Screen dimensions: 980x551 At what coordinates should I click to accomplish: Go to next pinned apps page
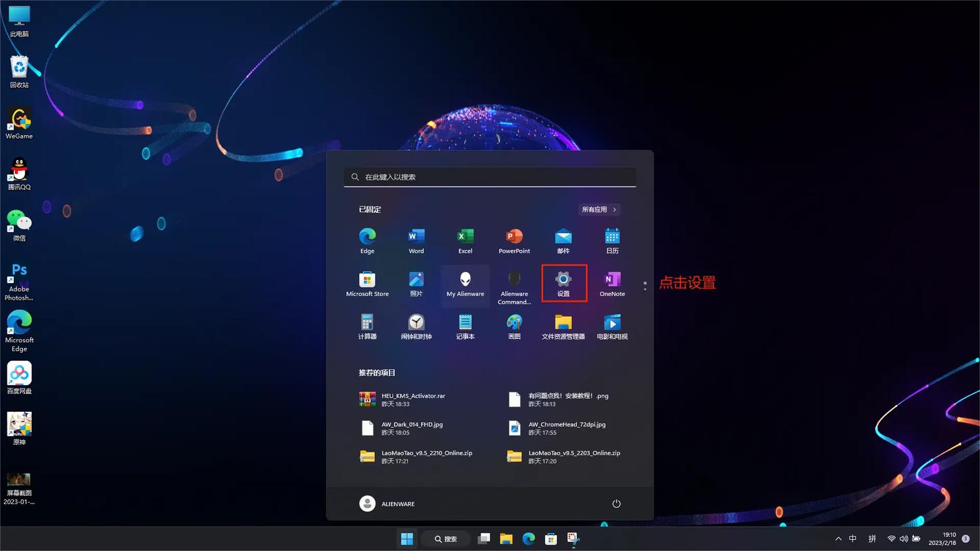pos(645,289)
